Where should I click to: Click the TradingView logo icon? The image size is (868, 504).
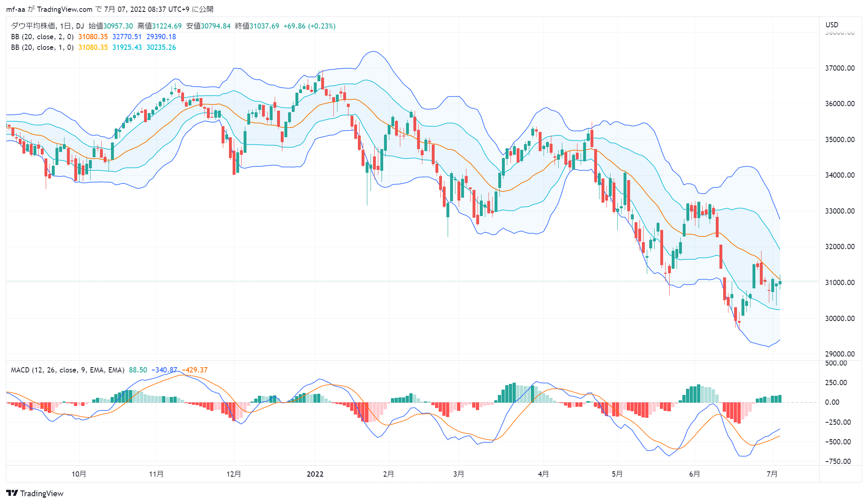12,493
